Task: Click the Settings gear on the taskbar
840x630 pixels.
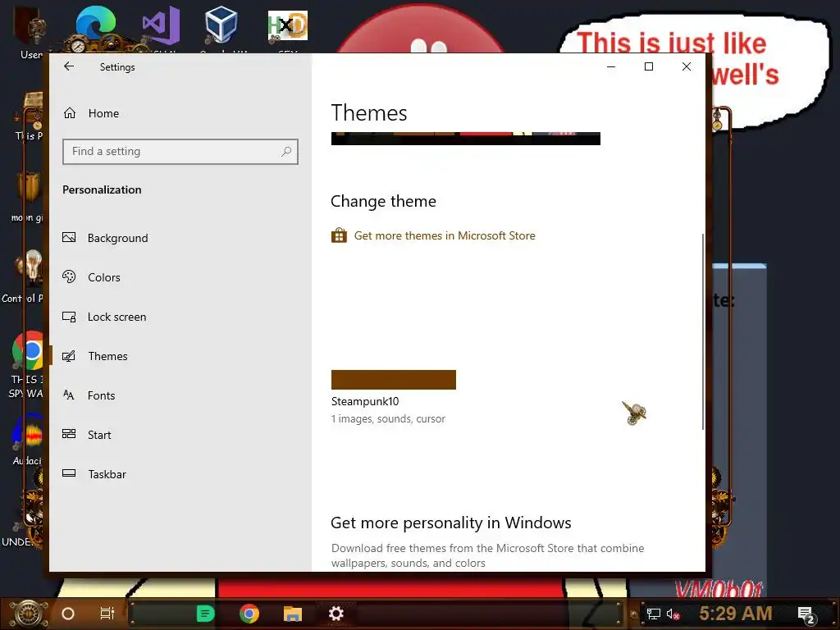Action: click(x=336, y=614)
